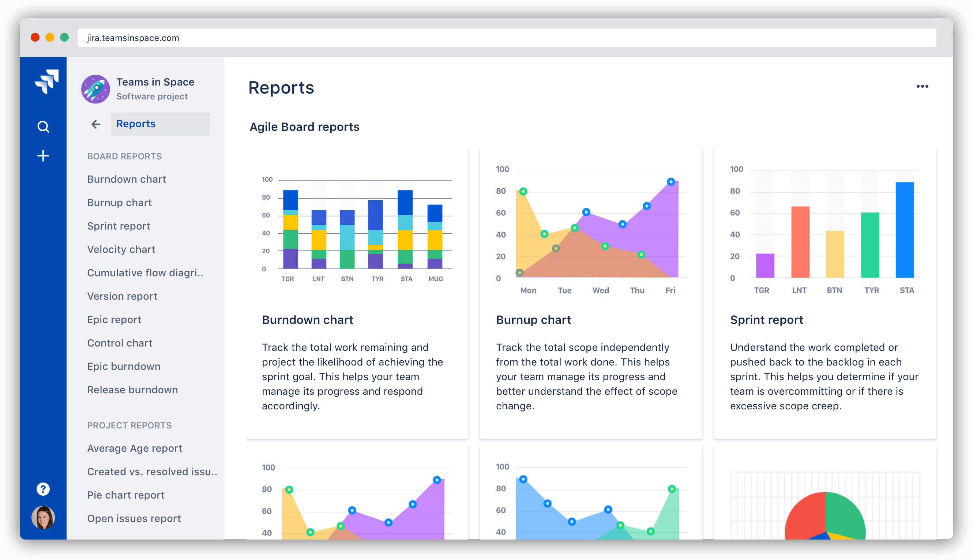Click the Version report sidebar item
The width and height of the screenshot is (973, 560).
(x=123, y=295)
